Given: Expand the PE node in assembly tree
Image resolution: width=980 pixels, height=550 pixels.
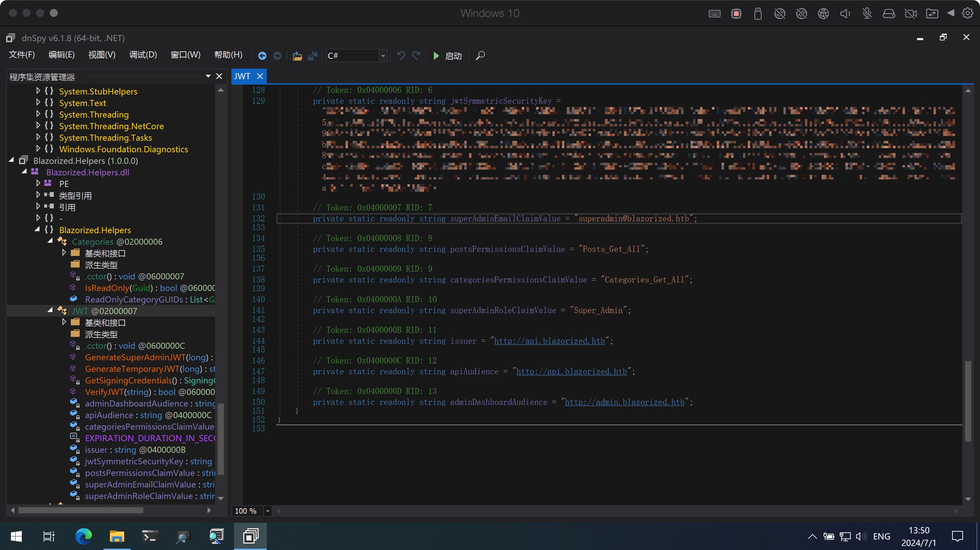Looking at the screenshot, I should (x=38, y=183).
